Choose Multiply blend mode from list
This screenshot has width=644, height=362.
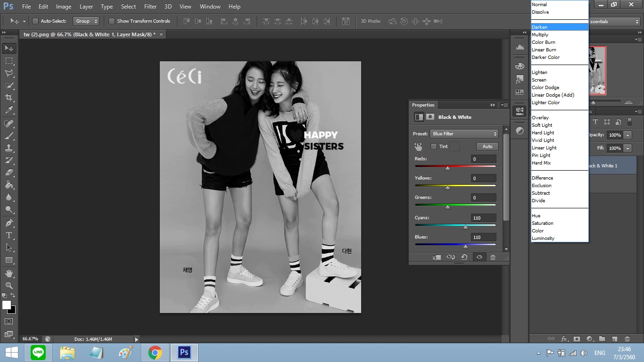(540, 35)
